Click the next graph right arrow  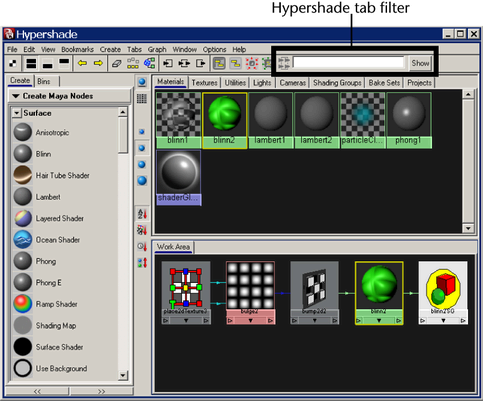point(98,63)
